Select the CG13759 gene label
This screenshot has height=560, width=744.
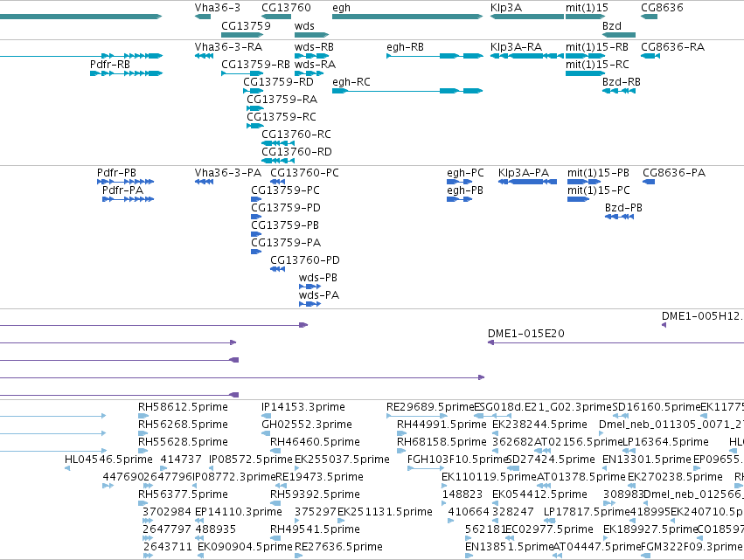point(246,25)
